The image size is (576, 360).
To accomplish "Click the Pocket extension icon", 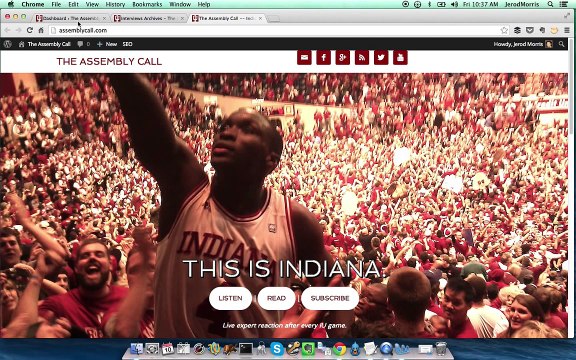I will click(529, 30).
